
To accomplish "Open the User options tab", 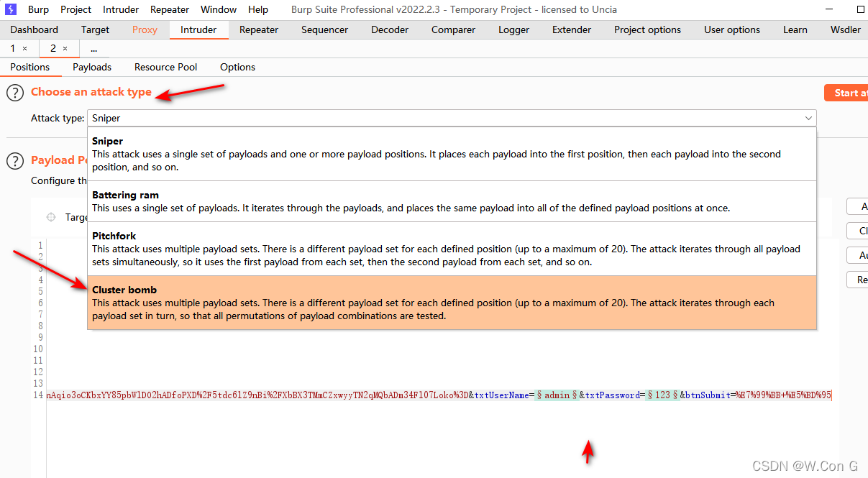I will pos(732,29).
